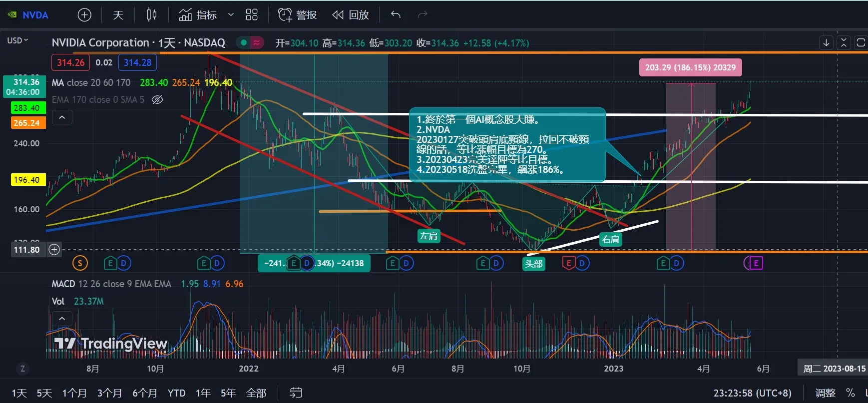Screen dimensions: 868x403
Task: Click the MACD 12 26 close 9 legend
Action: tap(111, 284)
